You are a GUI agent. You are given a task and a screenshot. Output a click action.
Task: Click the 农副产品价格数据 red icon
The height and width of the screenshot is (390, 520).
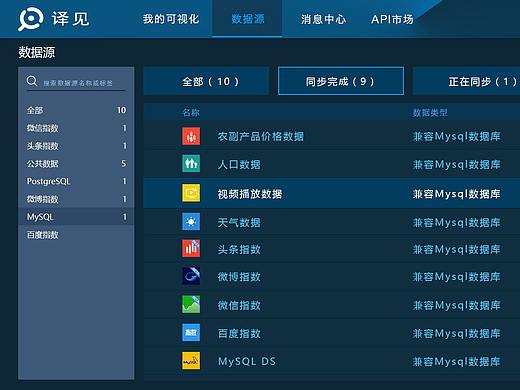tap(191, 136)
